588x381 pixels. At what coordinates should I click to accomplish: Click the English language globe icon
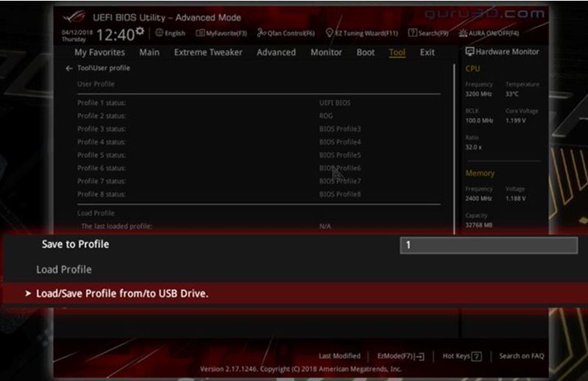pos(159,33)
